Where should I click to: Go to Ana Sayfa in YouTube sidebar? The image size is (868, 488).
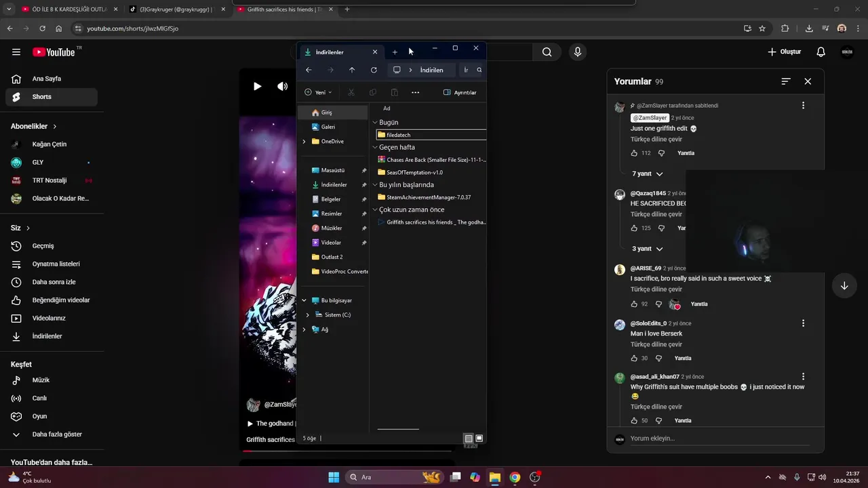click(52, 79)
